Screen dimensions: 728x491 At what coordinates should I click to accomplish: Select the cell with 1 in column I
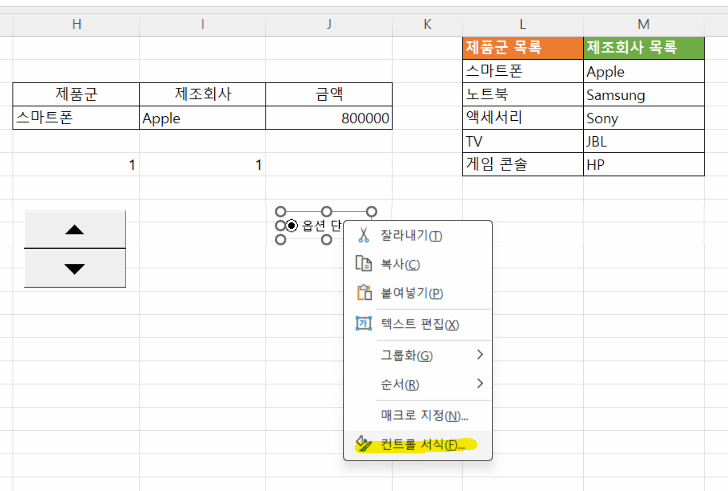pyautogui.click(x=202, y=164)
